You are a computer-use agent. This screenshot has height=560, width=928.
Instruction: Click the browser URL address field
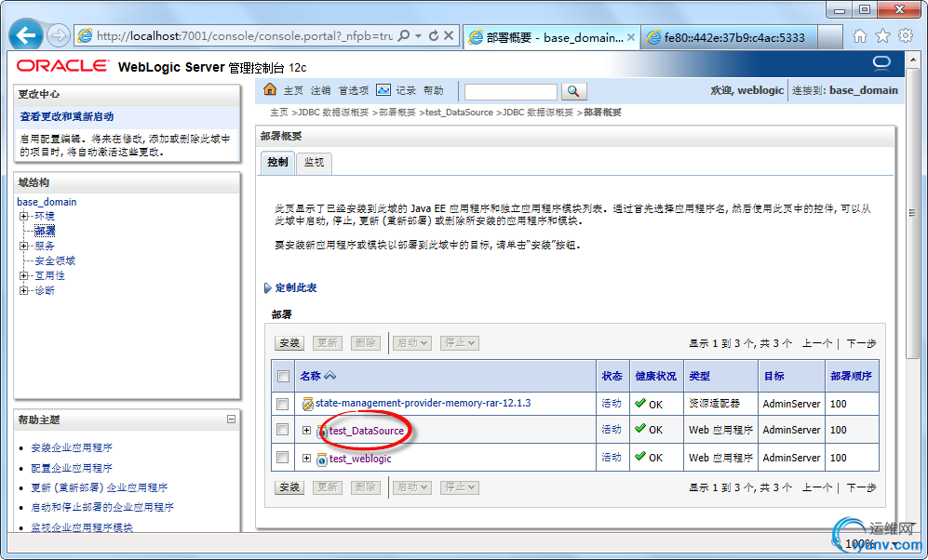click(x=245, y=36)
